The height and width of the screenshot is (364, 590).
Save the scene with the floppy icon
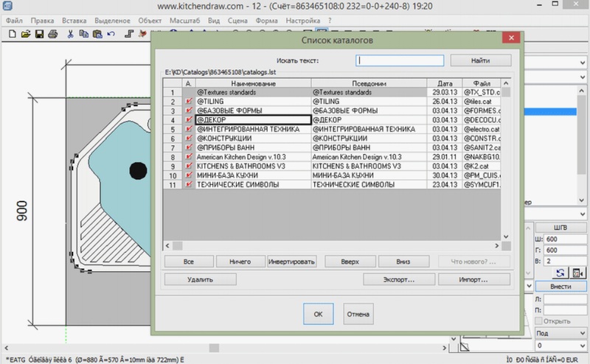click(39, 34)
